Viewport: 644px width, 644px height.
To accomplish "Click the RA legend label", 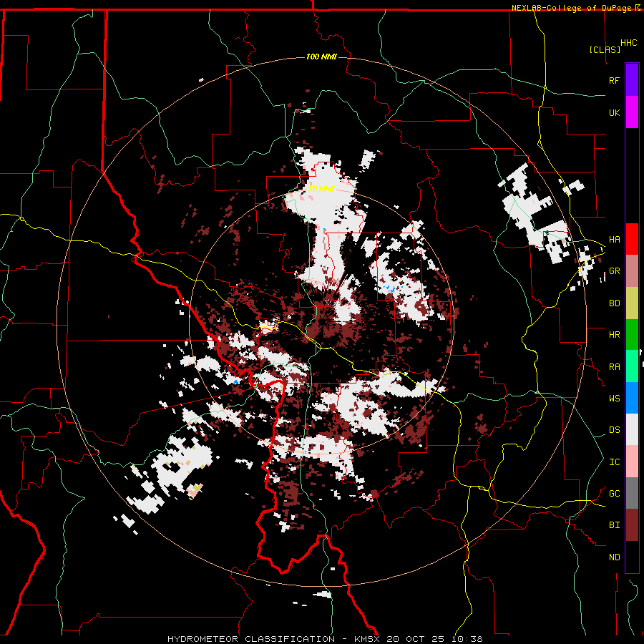I will click(x=614, y=367).
